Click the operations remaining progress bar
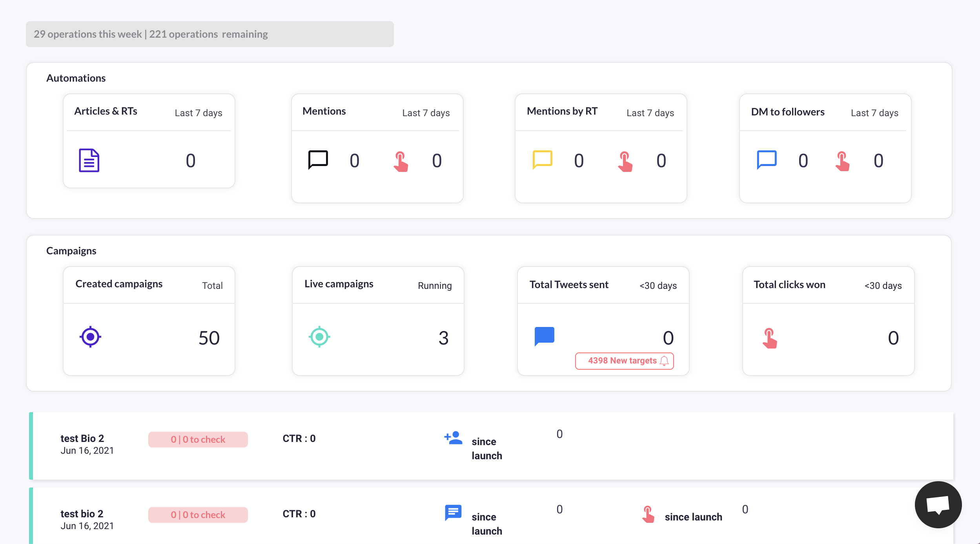Image resolution: width=980 pixels, height=544 pixels. pyautogui.click(x=209, y=34)
